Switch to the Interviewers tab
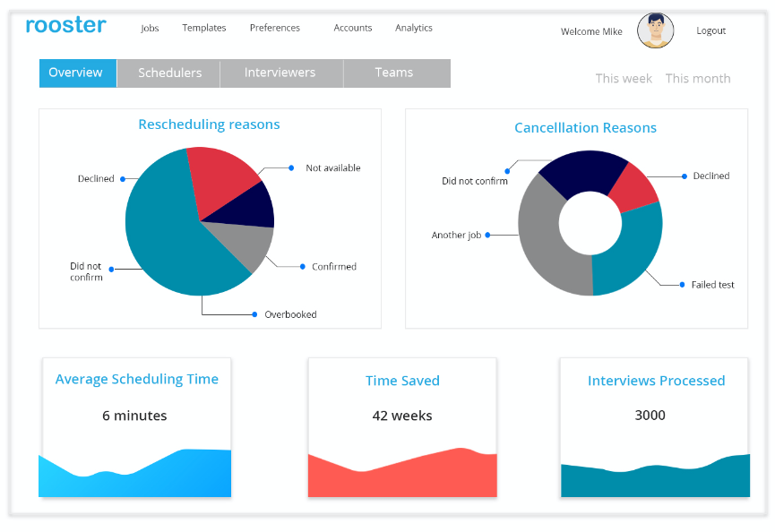775x532 pixels. point(280,73)
